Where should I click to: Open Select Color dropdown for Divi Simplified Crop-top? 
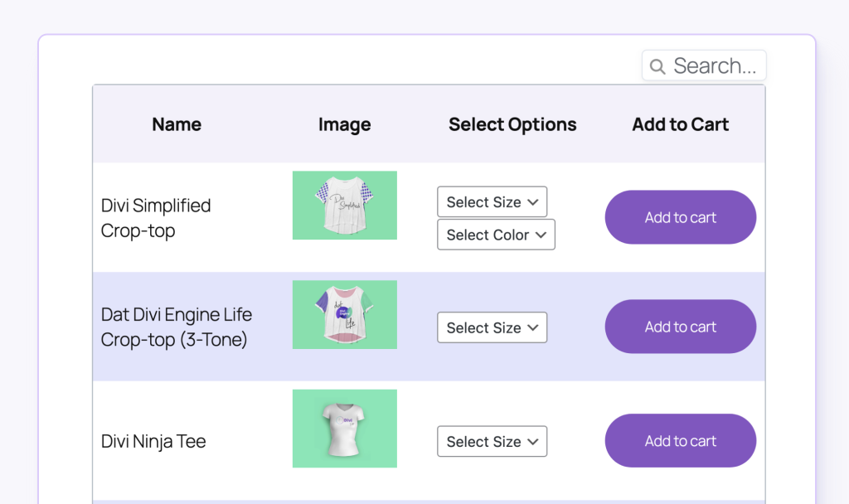click(x=496, y=235)
